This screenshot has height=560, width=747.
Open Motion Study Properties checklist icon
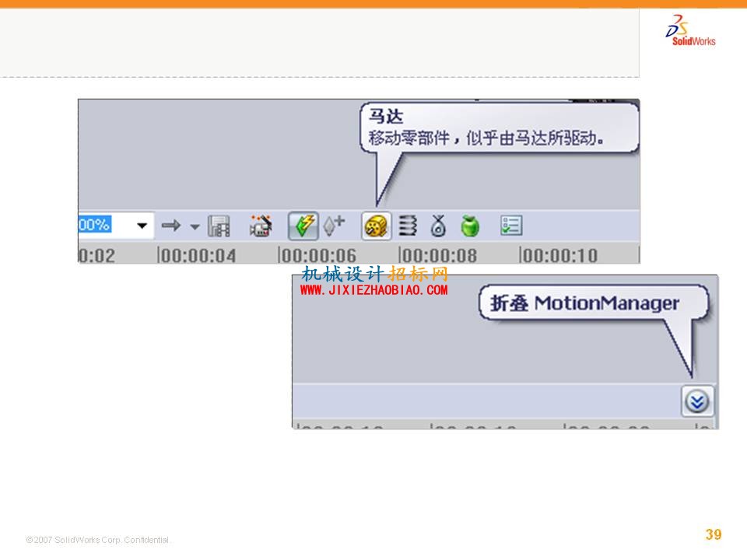[512, 226]
